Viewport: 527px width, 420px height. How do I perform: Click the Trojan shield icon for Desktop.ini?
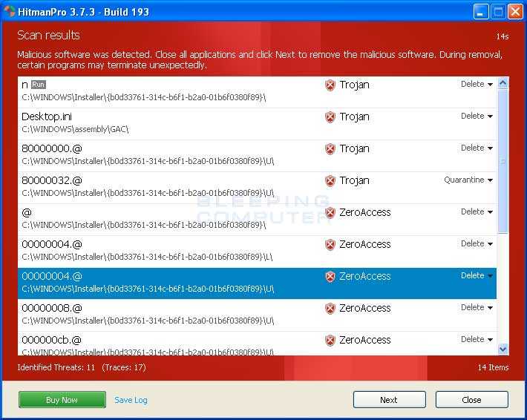point(330,117)
